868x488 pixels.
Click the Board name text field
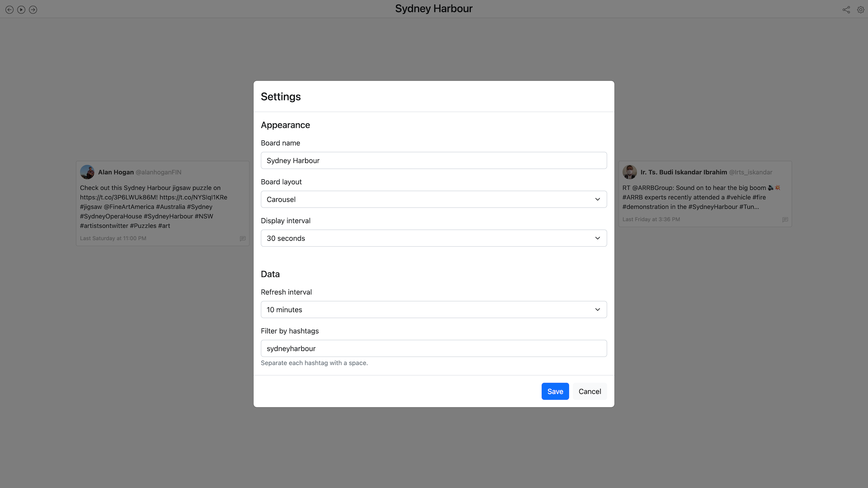pyautogui.click(x=434, y=160)
